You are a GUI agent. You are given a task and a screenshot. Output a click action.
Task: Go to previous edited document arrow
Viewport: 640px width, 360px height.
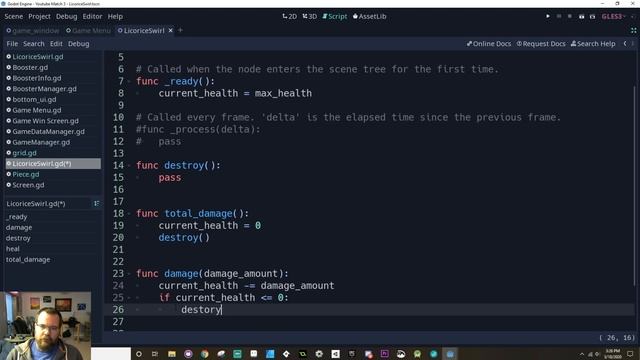(x=625, y=43)
